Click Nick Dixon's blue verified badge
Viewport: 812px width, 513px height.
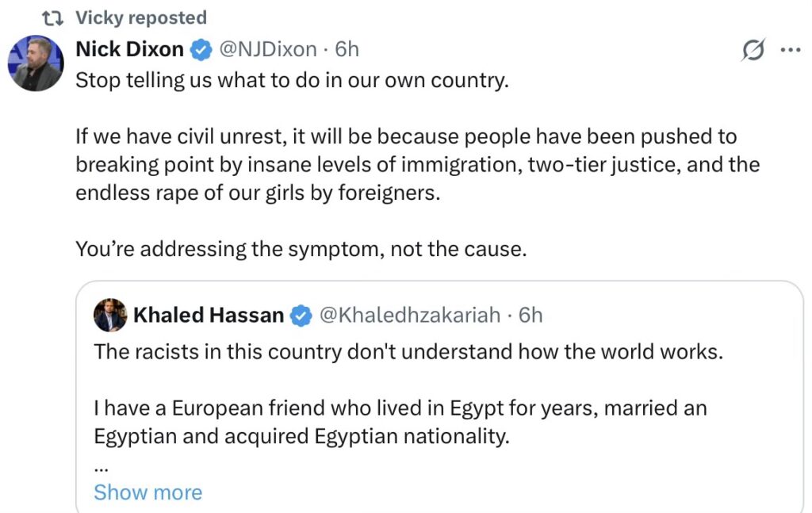[x=201, y=50]
